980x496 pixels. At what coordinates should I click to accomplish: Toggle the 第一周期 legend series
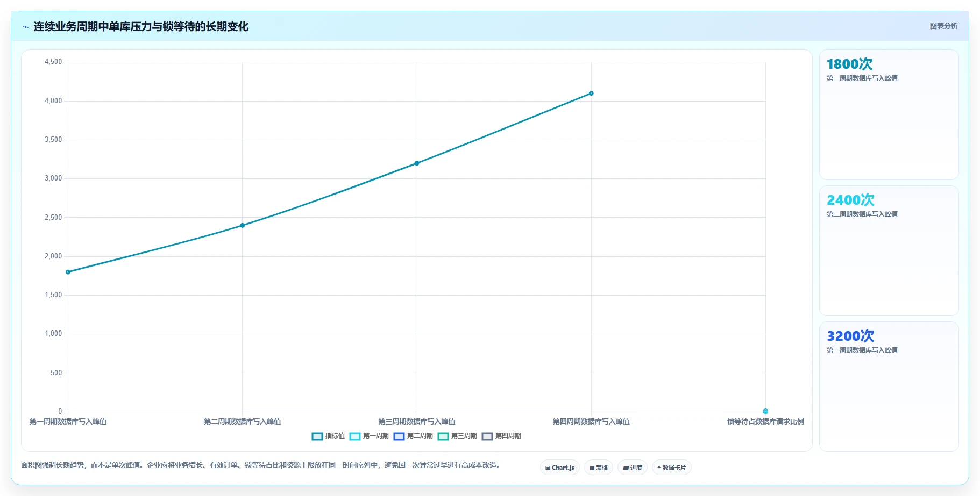[369, 436]
